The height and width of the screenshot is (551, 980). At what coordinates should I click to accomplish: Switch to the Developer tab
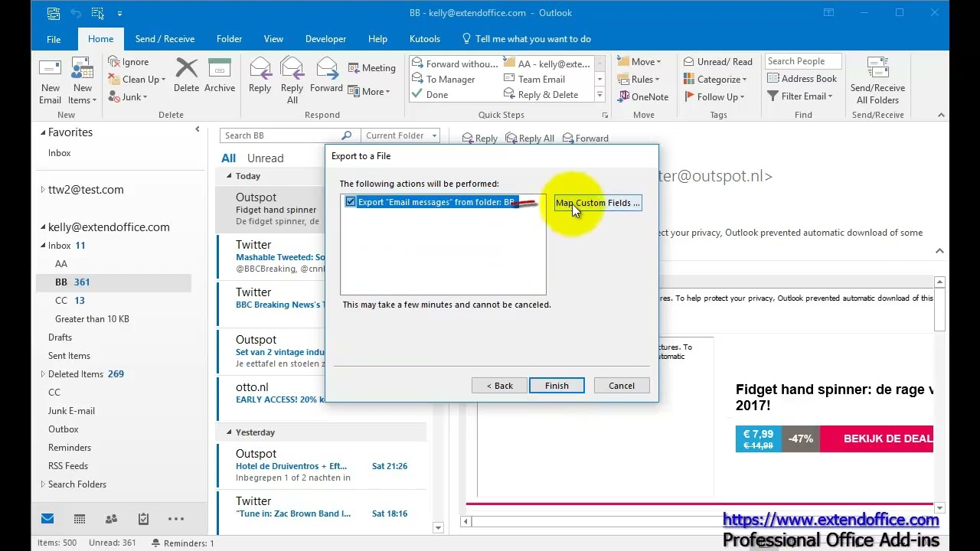(325, 39)
